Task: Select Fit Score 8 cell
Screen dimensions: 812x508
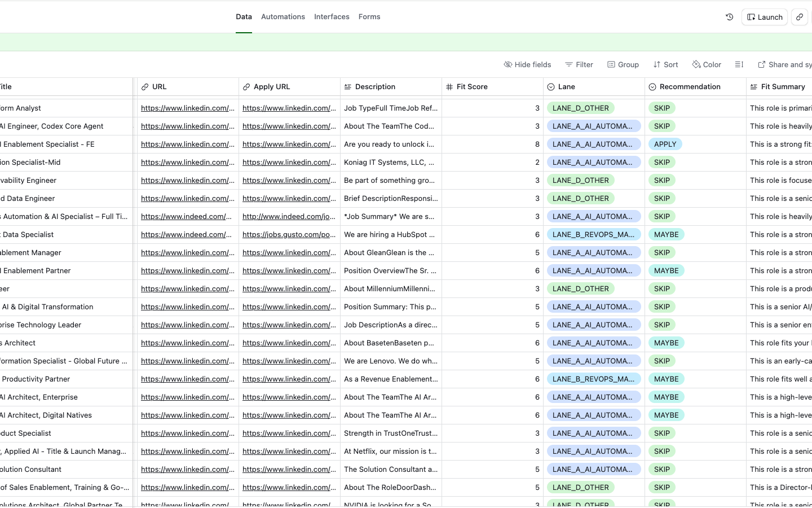Action: [492, 144]
